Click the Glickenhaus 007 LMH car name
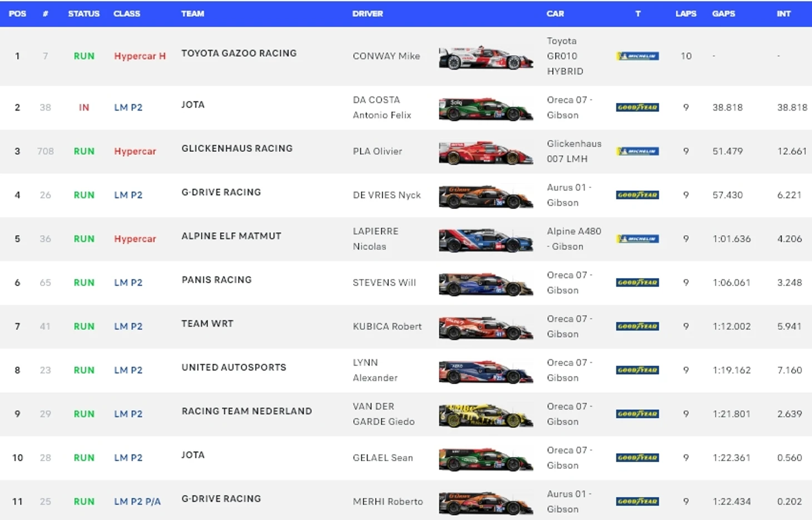Screen dimensions: 812x520 click(574, 151)
